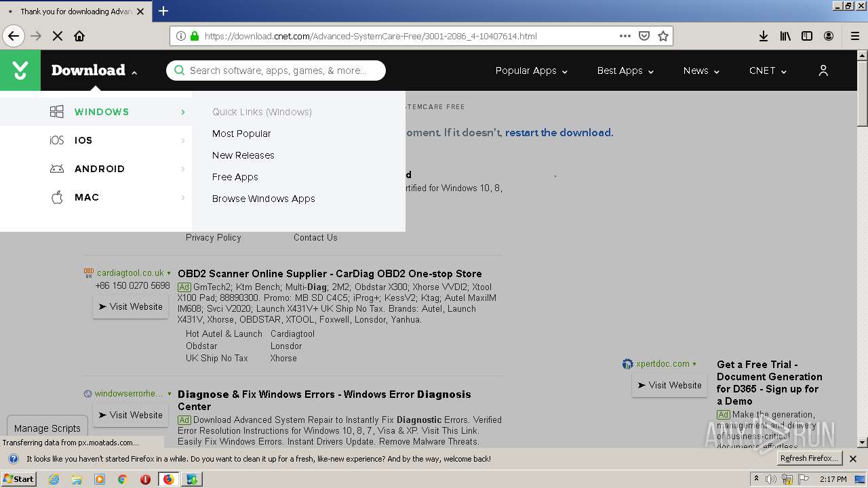The height and width of the screenshot is (488, 868).
Task: Click the iOS icon in the platform menu
Action: point(57,140)
